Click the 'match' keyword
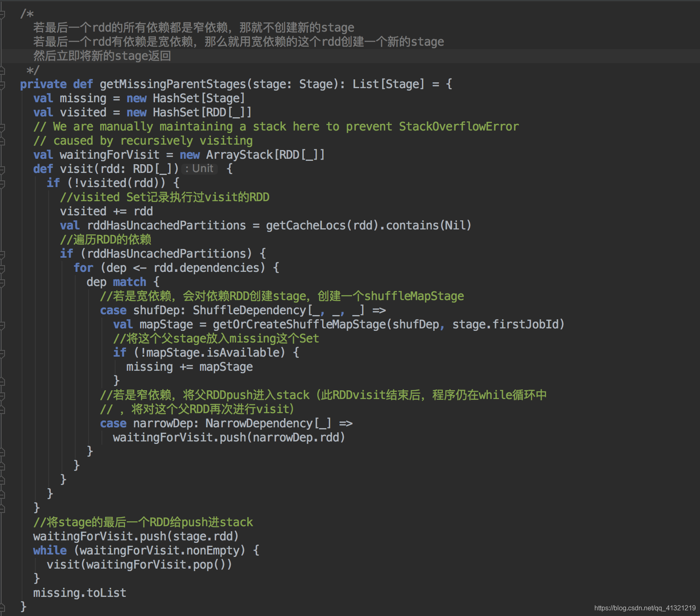Image resolution: width=700 pixels, height=616 pixels. [x=130, y=282]
